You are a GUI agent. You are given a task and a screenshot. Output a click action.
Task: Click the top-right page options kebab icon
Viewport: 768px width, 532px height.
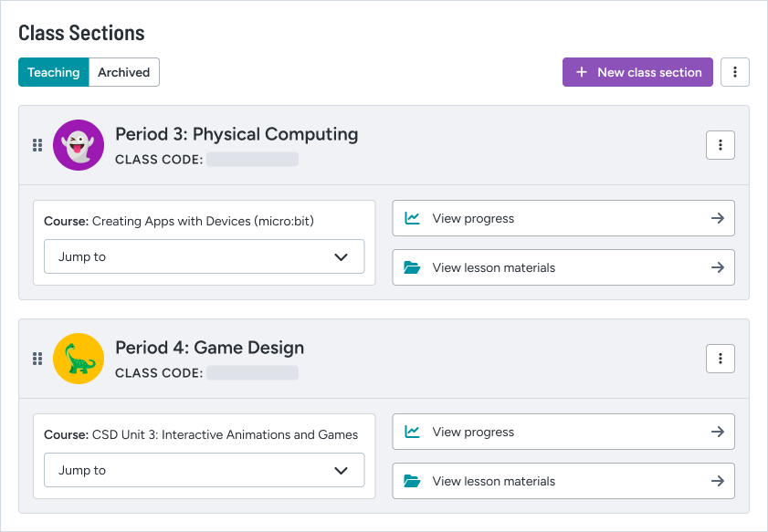[735, 72]
